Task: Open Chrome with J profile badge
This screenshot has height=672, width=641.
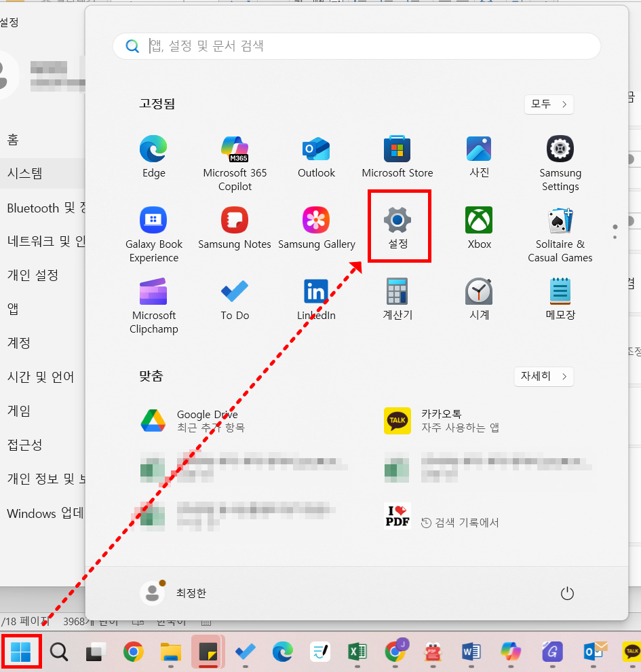Action: pyautogui.click(x=395, y=651)
